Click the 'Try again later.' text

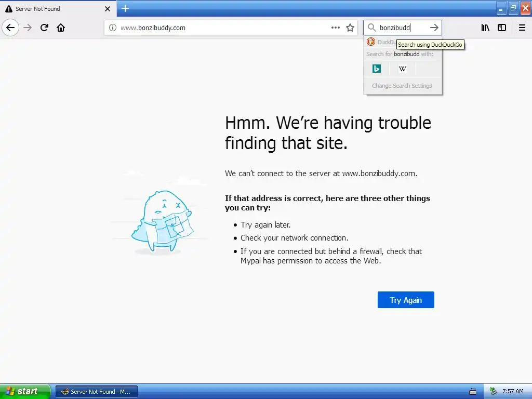pos(265,224)
